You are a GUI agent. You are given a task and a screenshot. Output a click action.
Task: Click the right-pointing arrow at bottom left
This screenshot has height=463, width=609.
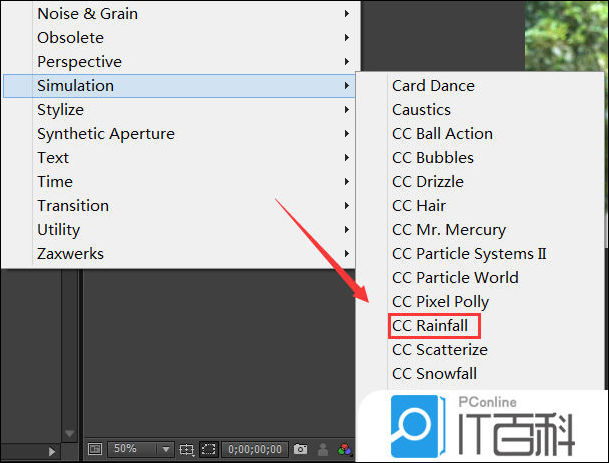pyautogui.click(x=52, y=451)
